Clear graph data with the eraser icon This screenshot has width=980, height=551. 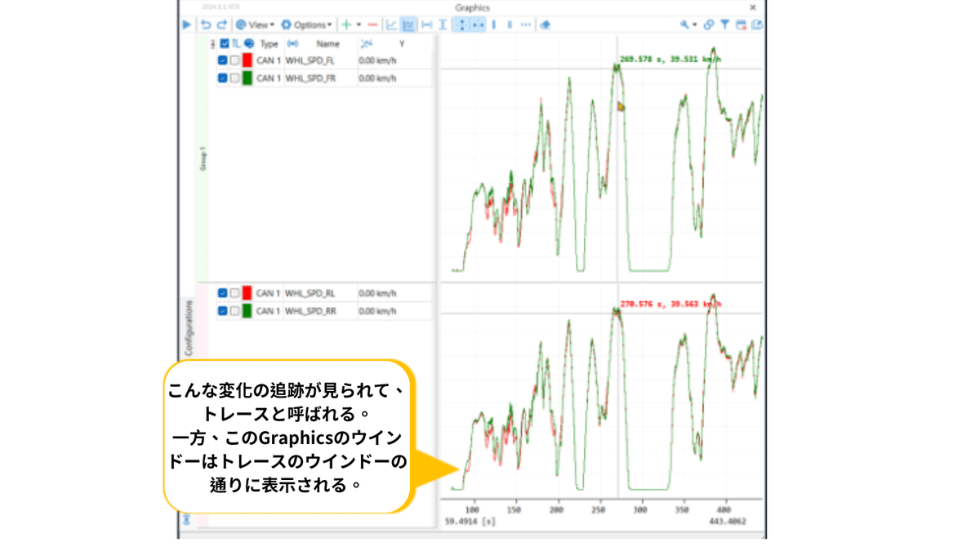pos(545,25)
